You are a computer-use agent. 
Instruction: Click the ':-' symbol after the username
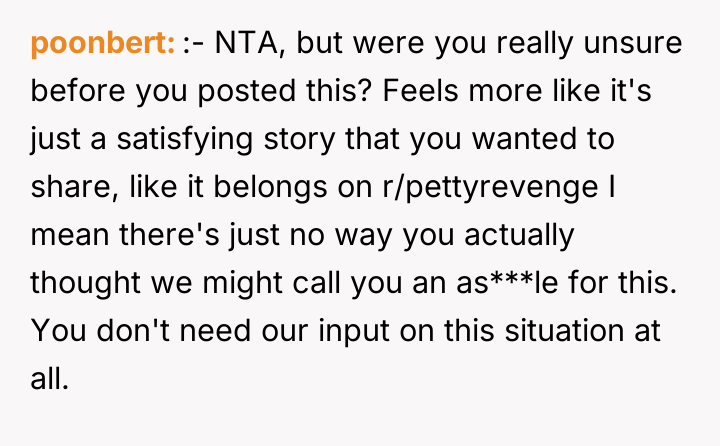[195, 43]
